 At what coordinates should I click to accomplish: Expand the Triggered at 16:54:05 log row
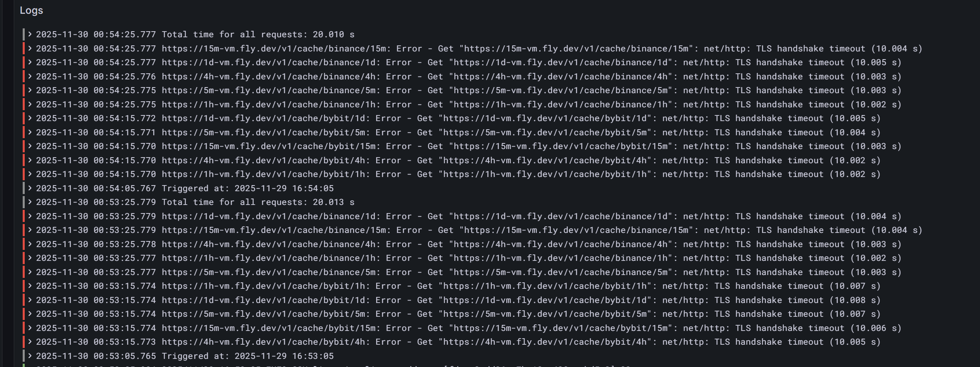[x=30, y=188]
